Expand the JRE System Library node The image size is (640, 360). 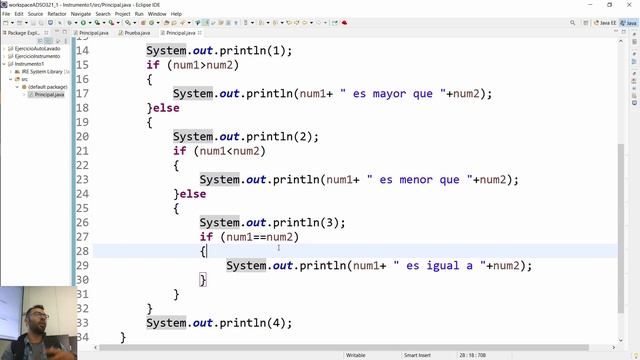[11, 71]
